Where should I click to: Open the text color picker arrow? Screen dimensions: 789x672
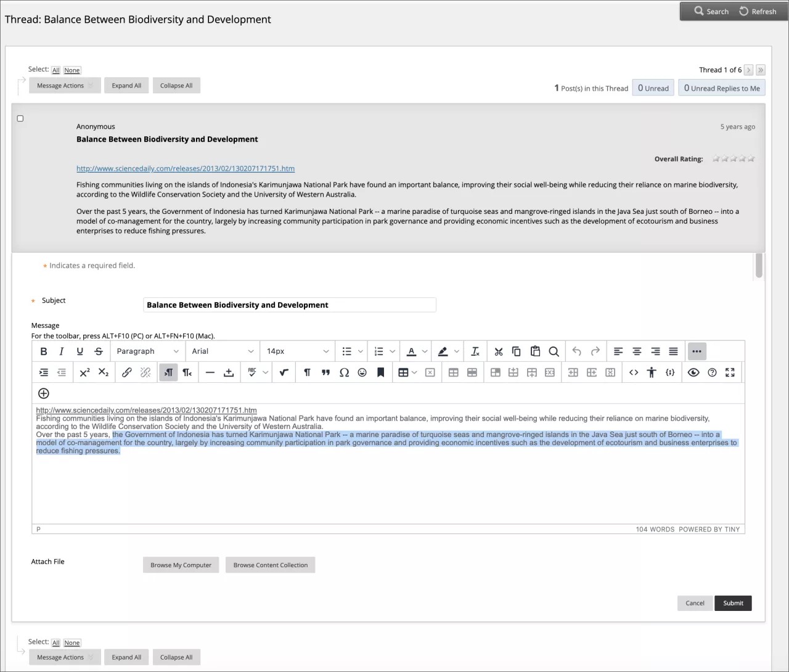425,351
